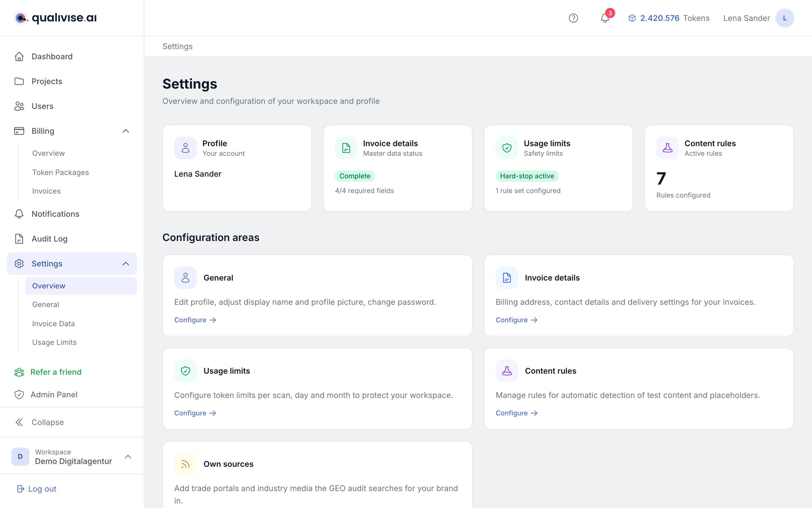Click the Hard-stop active badge
The height and width of the screenshot is (508, 812).
[x=527, y=176]
